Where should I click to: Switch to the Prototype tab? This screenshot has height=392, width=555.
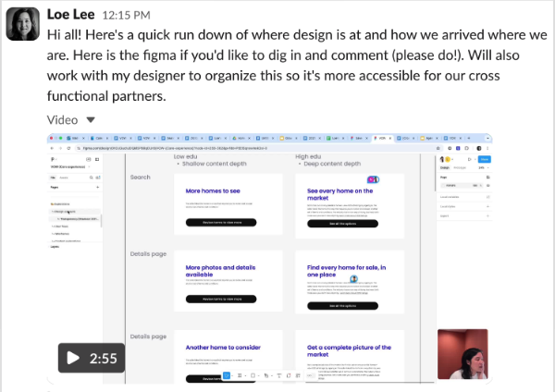pyautogui.click(x=460, y=167)
